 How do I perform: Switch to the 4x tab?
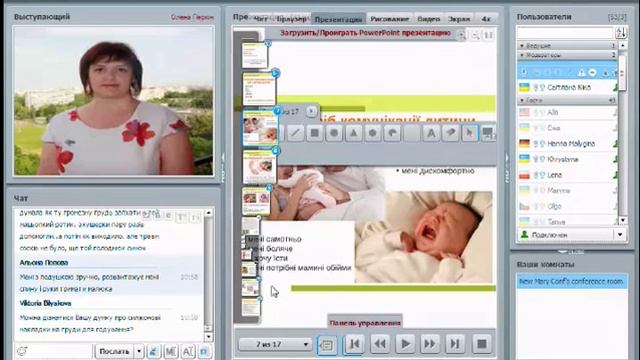[486, 19]
